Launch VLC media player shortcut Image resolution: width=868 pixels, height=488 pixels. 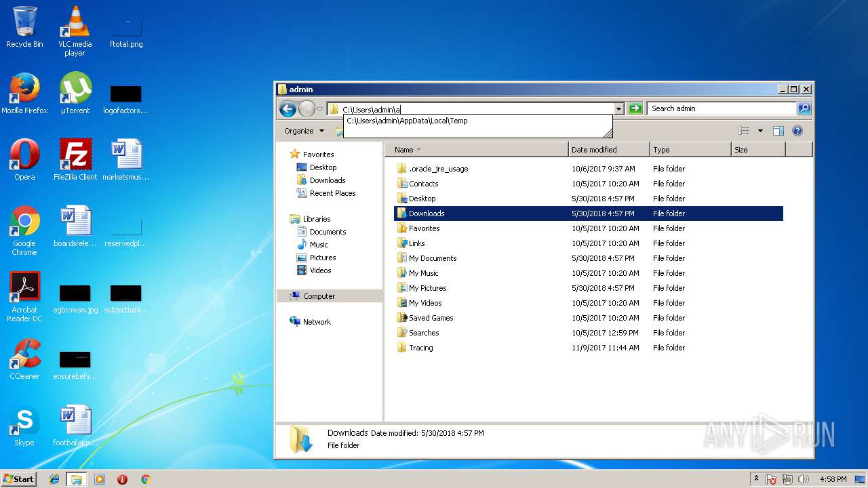pyautogui.click(x=75, y=30)
